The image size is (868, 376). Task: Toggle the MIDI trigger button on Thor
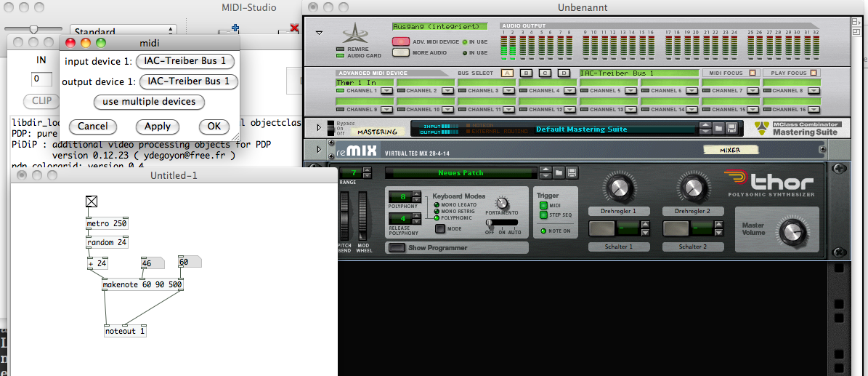[x=543, y=206]
